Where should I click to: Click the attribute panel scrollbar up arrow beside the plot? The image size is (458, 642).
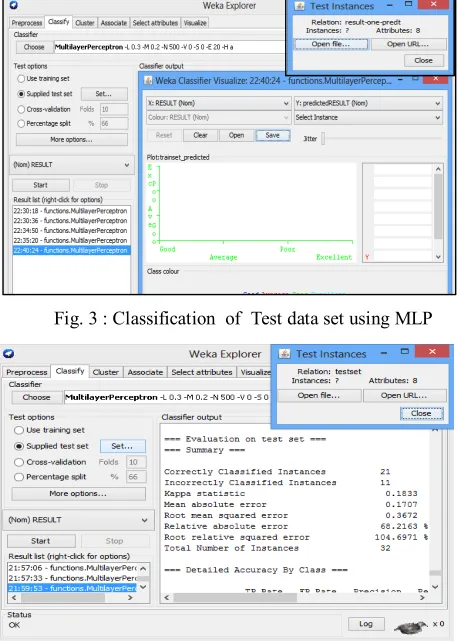click(438, 169)
